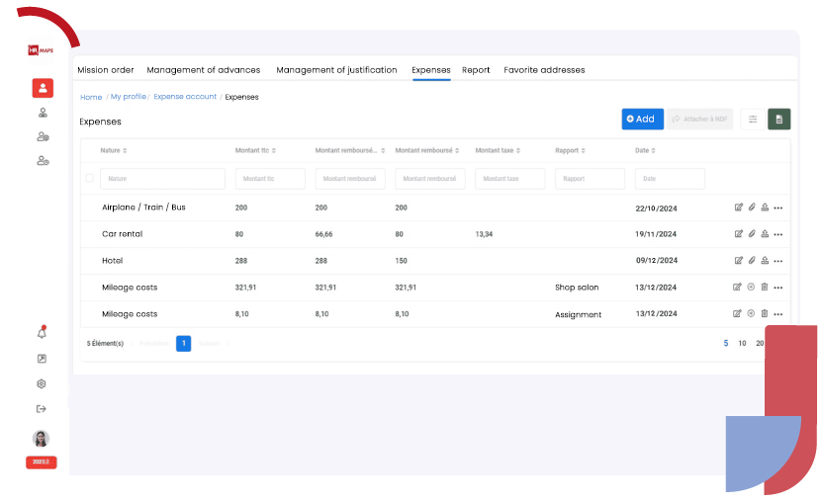This screenshot has height=504, width=823.
Task: Click the Rapport filter input
Action: pos(590,179)
